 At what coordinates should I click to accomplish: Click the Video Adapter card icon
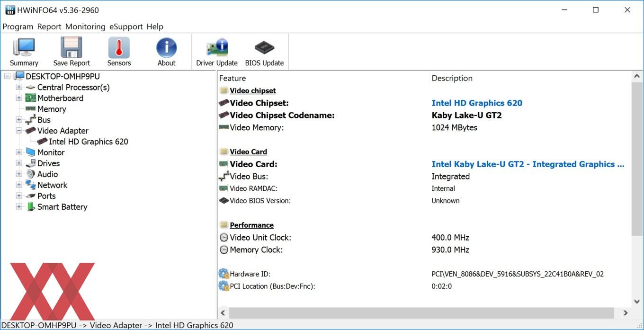30,131
